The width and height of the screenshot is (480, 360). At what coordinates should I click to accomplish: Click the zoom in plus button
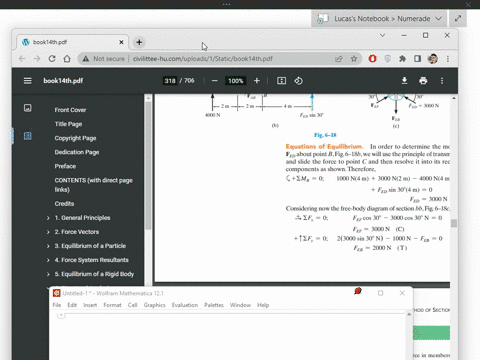click(x=257, y=81)
